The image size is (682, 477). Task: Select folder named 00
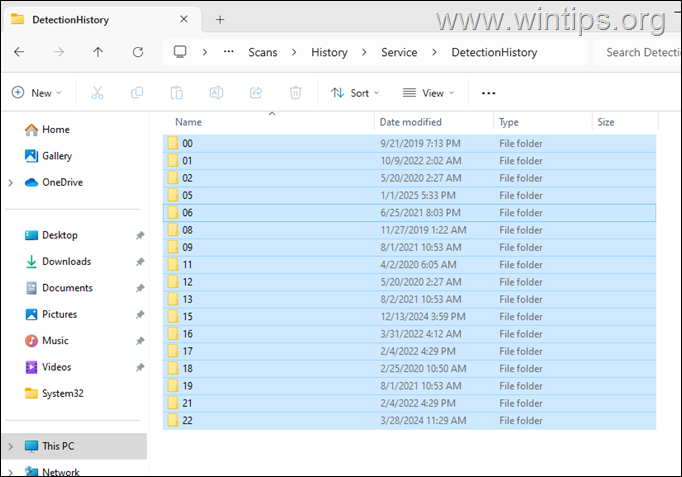[409, 143]
